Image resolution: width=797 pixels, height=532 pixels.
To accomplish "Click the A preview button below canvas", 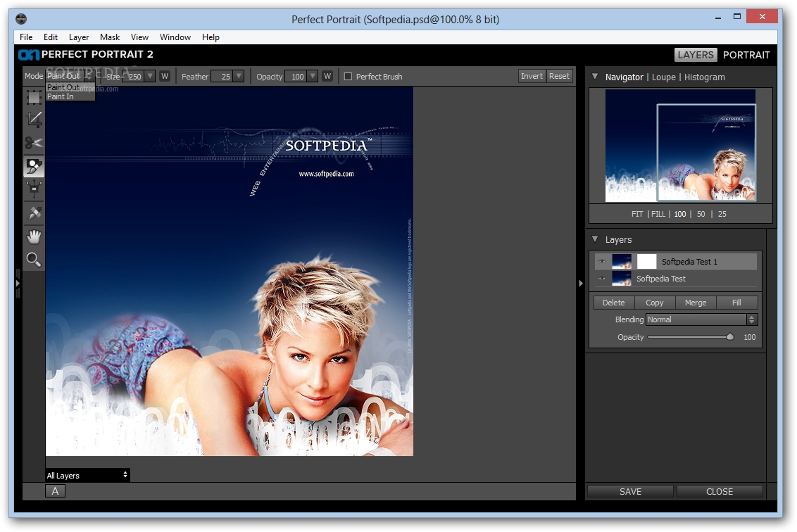I will (56, 491).
